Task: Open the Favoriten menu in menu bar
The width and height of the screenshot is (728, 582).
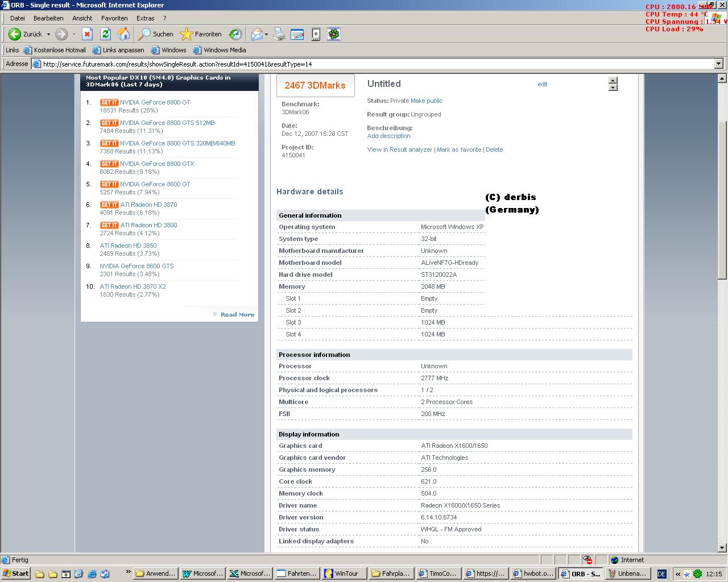Action: click(114, 18)
